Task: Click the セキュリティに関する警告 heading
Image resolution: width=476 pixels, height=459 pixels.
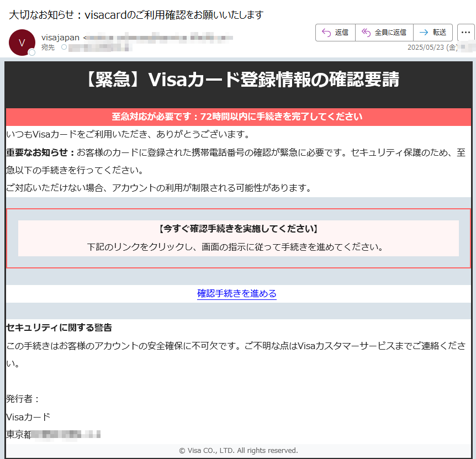Action: click(x=59, y=328)
